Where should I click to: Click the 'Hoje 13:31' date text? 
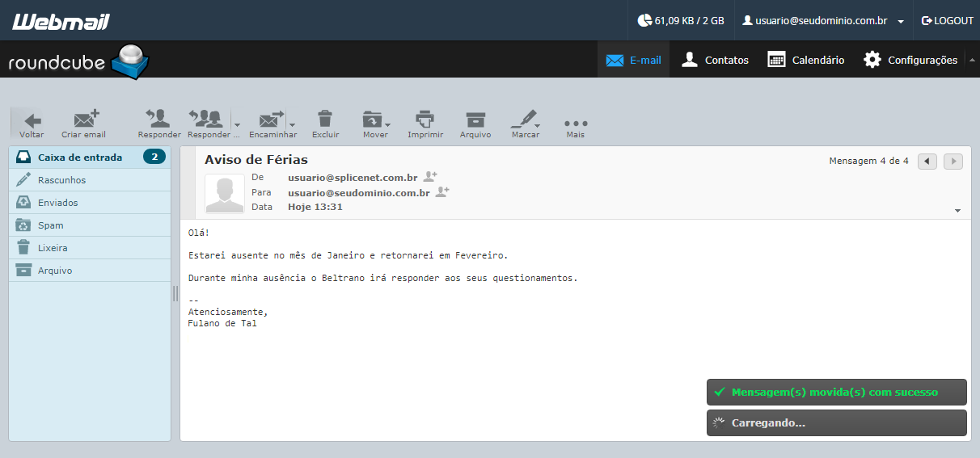315,207
